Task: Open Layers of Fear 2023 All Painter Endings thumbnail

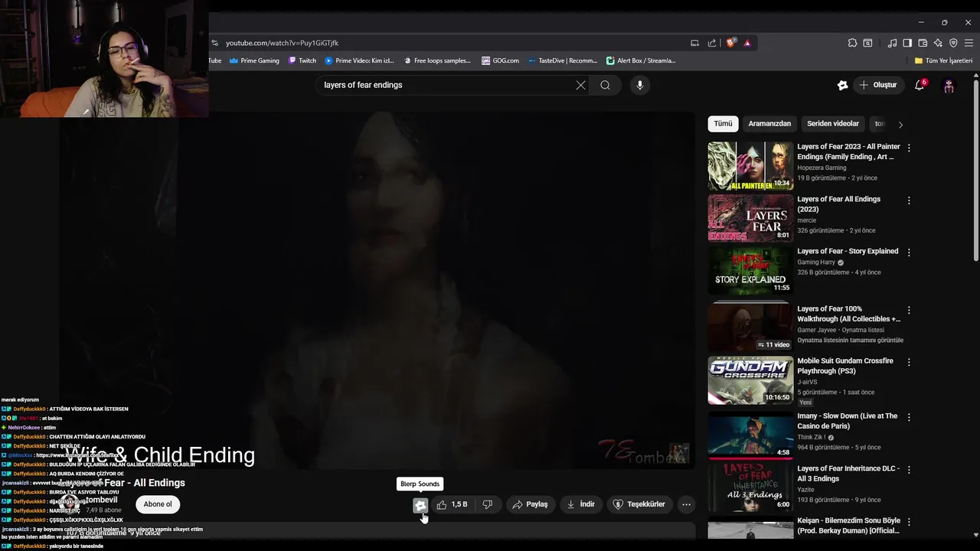Action: [750, 166]
